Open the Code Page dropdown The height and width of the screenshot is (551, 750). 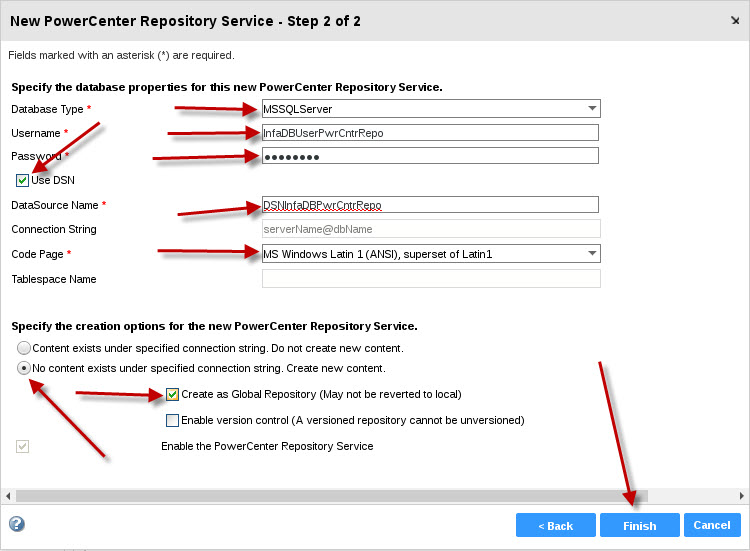coord(431,253)
